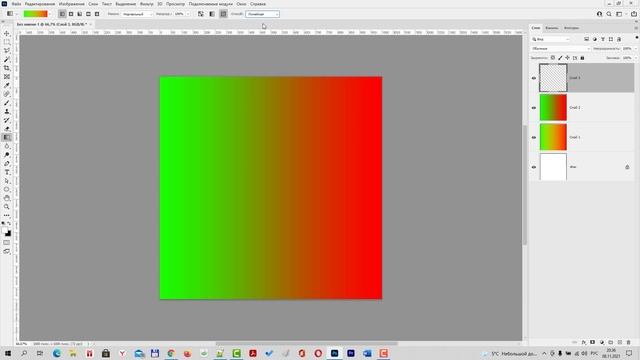The image size is (640, 360).
Task: Open the Файл menu
Action: coord(16,4)
